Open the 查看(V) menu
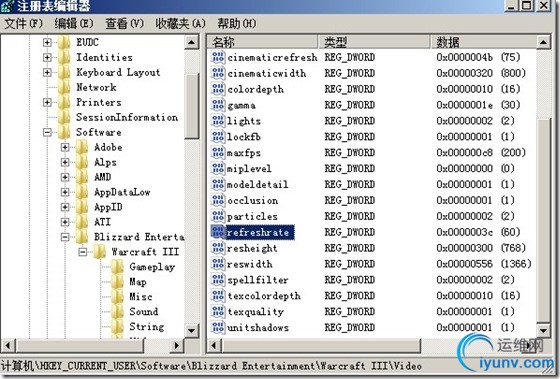 click(x=124, y=24)
